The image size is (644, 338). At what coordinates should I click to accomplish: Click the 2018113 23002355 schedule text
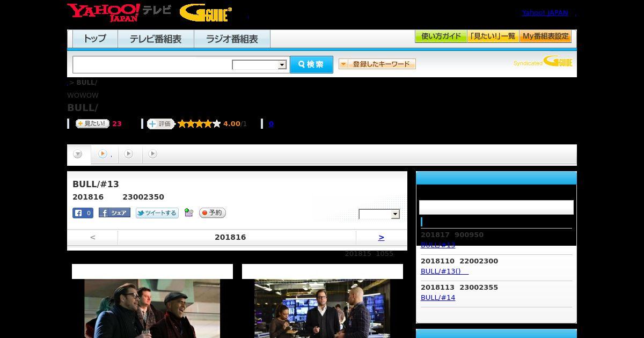tap(459, 288)
